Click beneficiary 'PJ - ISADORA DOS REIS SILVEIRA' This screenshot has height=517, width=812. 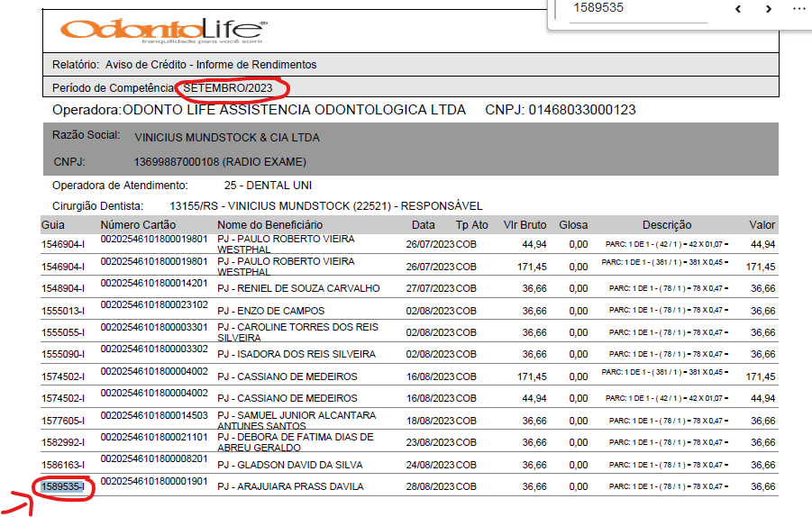(x=297, y=355)
